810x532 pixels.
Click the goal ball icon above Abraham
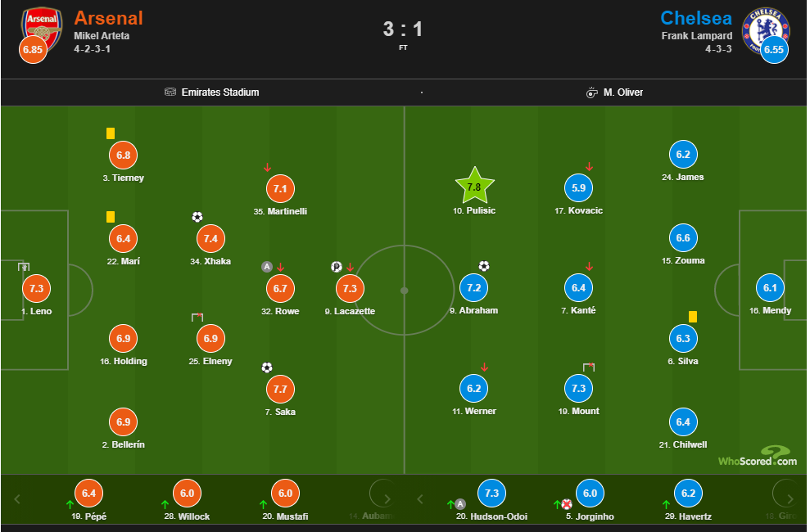tap(483, 266)
